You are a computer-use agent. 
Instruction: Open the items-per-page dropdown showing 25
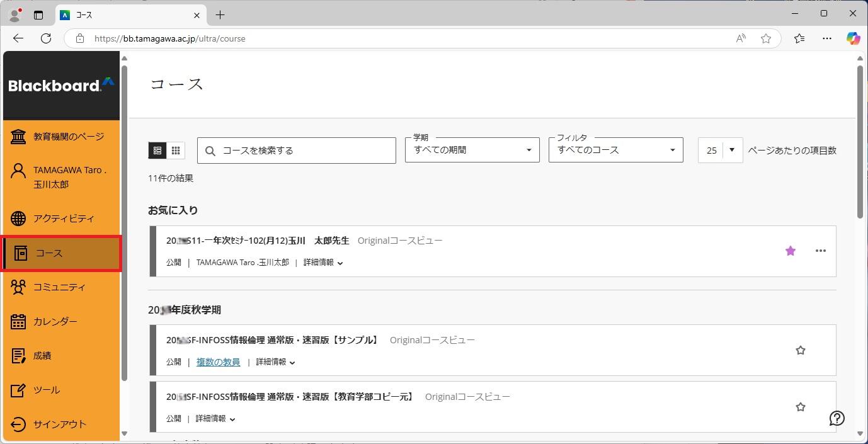click(721, 151)
